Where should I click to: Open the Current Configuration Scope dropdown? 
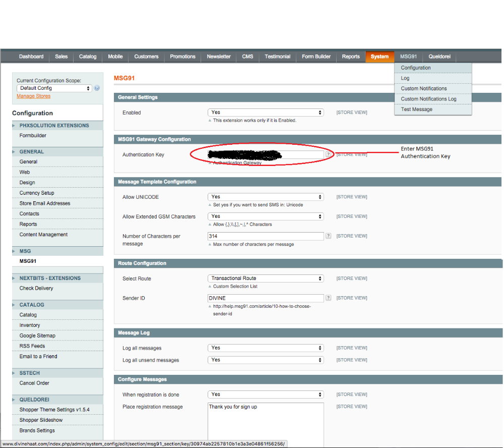54,88
